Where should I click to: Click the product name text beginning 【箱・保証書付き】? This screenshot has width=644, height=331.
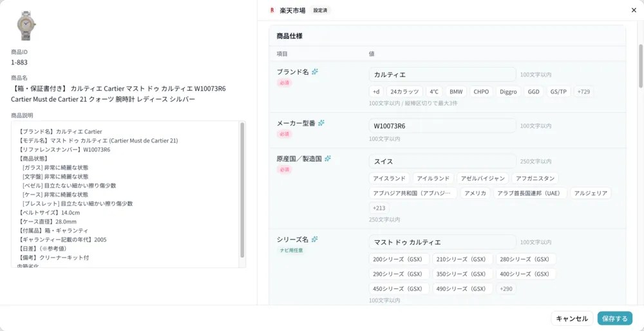(118, 94)
